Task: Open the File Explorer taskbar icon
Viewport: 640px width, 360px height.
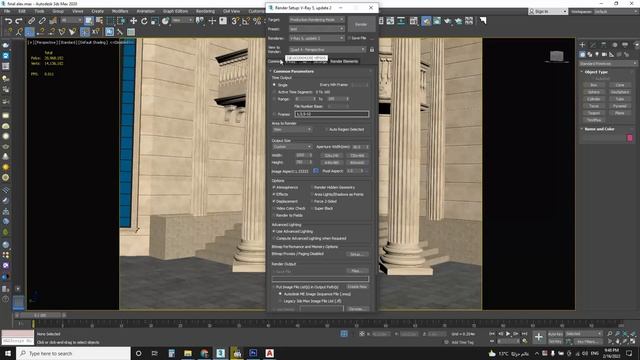Action: (x=188, y=353)
